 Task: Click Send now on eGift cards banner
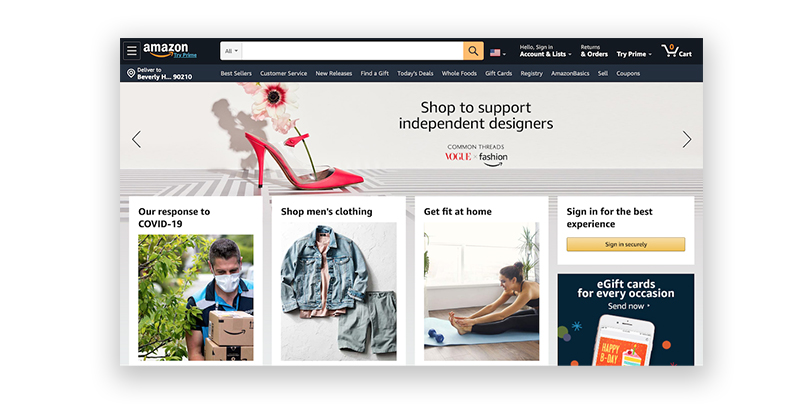pos(628,306)
